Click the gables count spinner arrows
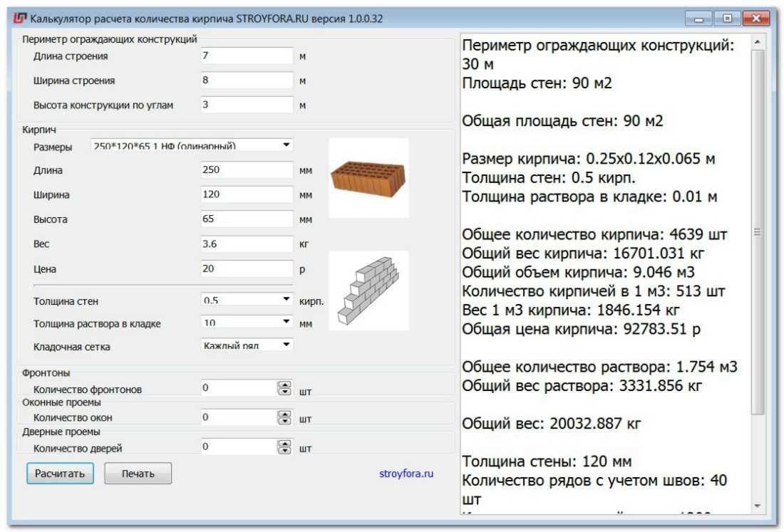 coord(284,388)
